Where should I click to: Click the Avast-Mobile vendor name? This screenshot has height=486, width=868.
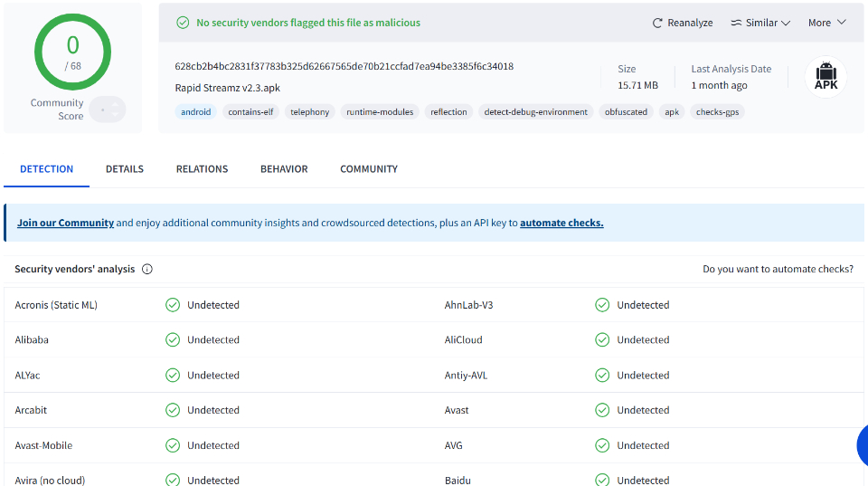tap(43, 445)
